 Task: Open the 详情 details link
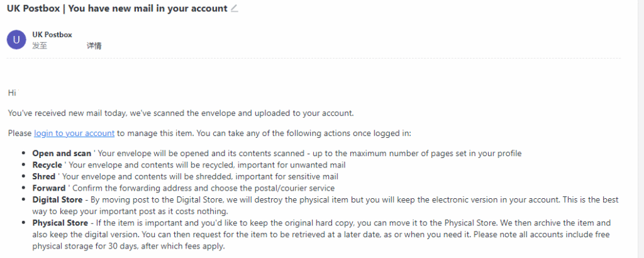[x=94, y=46]
